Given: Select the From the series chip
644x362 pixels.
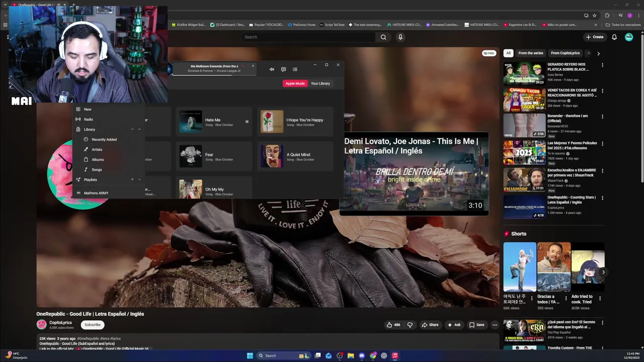Looking at the screenshot, I should (x=531, y=53).
